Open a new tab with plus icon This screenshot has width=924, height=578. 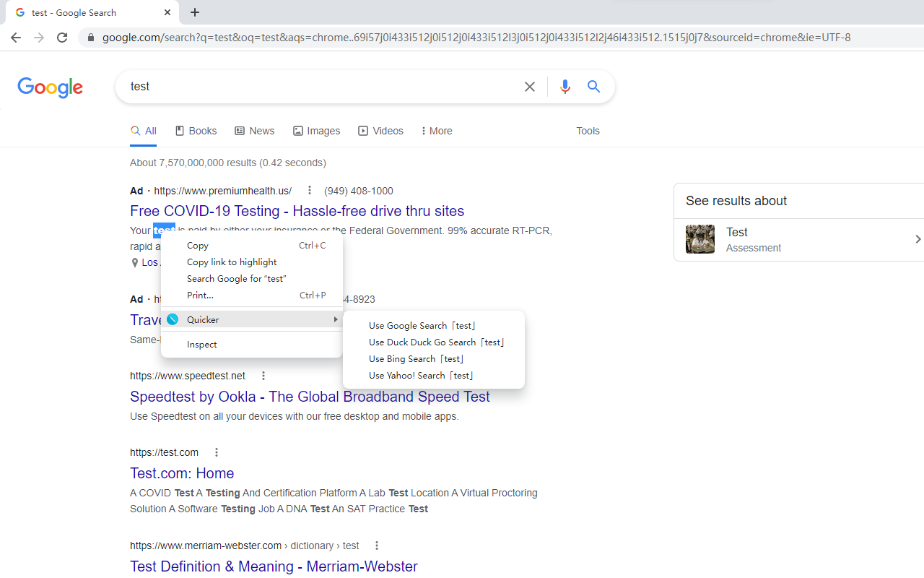point(195,12)
